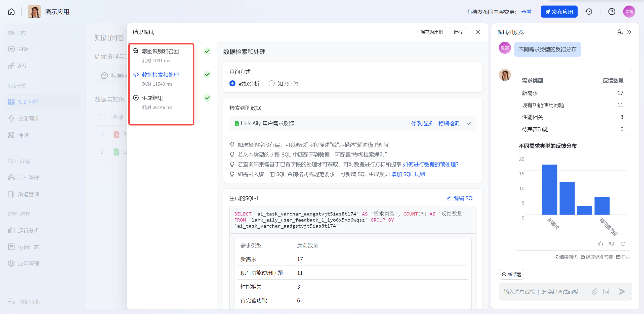Open version history clock icon

tap(589, 12)
